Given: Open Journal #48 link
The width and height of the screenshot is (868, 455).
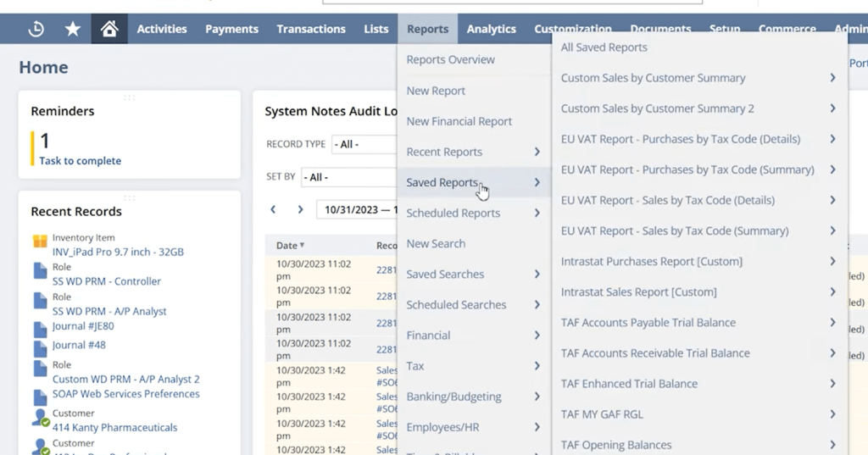Looking at the screenshot, I should (x=79, y=345).
